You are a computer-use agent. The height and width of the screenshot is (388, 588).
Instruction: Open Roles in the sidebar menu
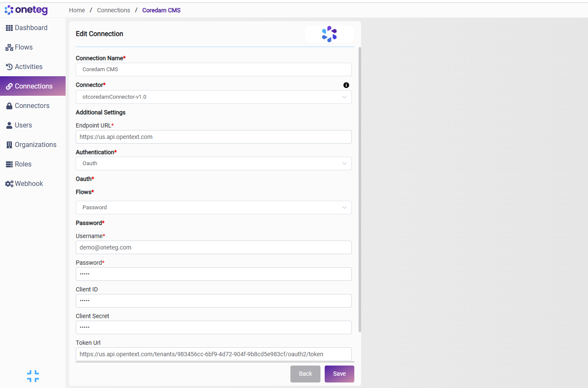(23, 164)
